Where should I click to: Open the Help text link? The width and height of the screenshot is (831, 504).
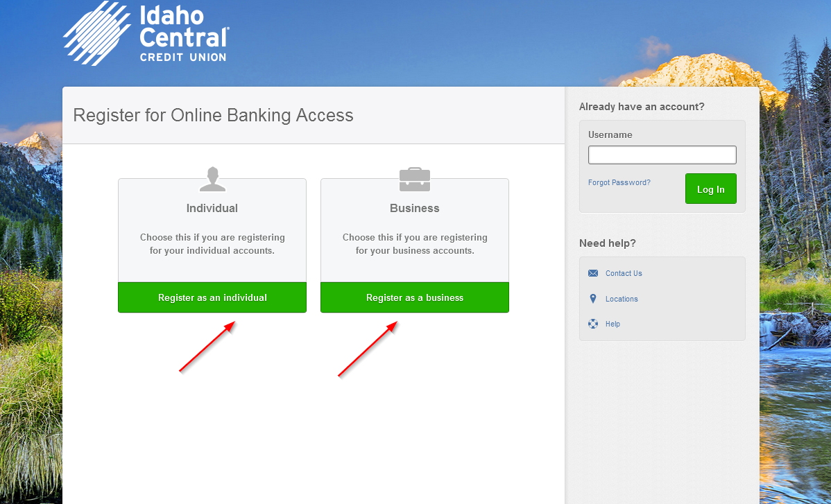pyautogui.click(x=612, y=324)
